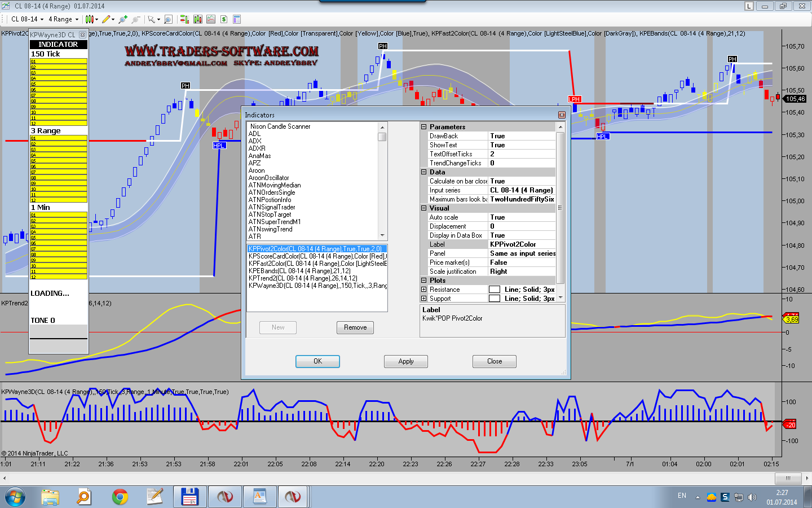Click the Remove button
This screenshot has height=508, width=812.
point(355,327)
